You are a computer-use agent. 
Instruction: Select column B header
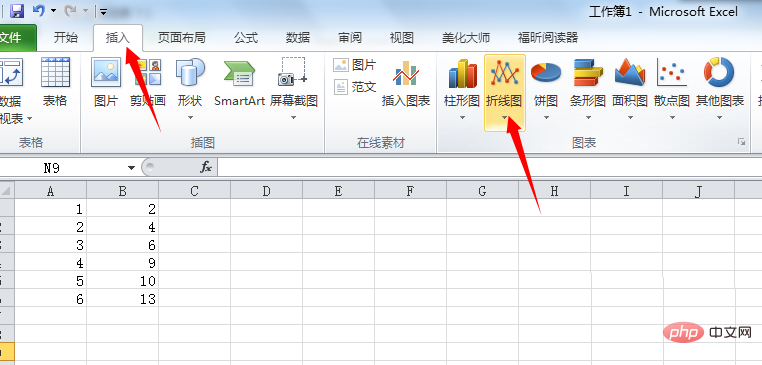point(122,191)
